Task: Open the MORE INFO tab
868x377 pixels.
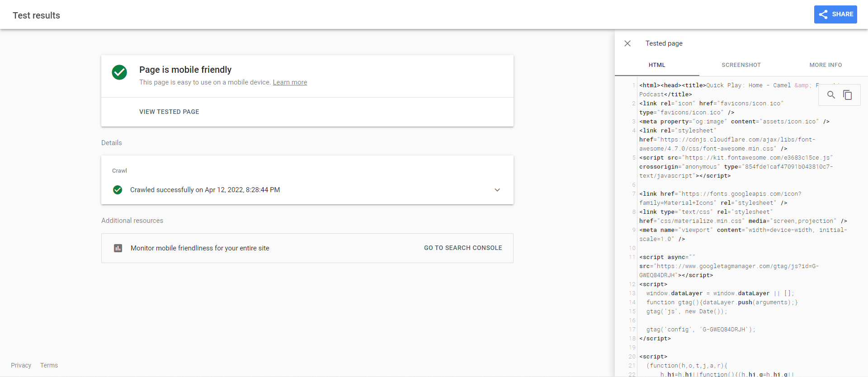Action: coord(826,65)
